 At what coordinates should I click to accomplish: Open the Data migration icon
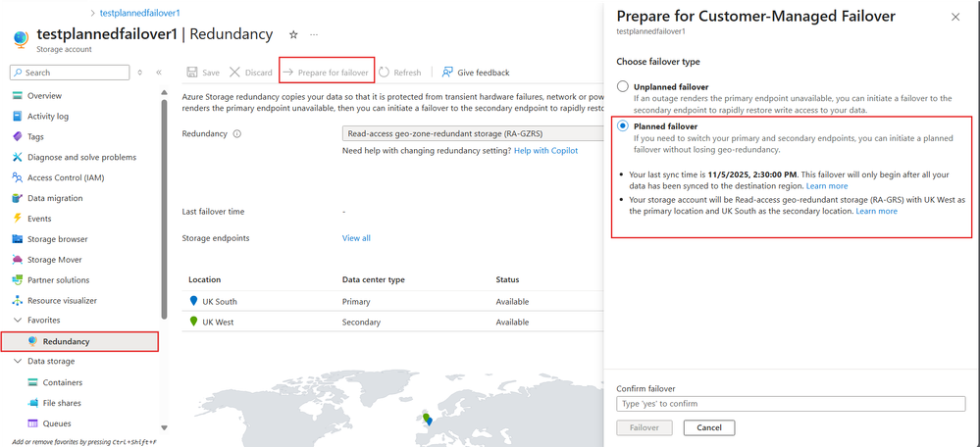pyautogui.click(x=18, y=199)
